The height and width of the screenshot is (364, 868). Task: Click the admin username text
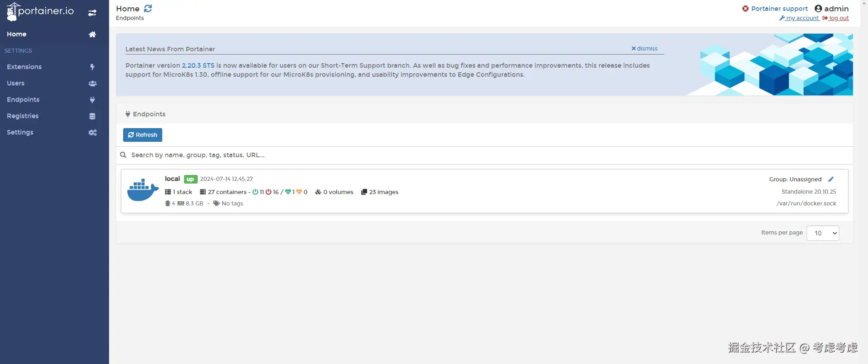(836, 9)
